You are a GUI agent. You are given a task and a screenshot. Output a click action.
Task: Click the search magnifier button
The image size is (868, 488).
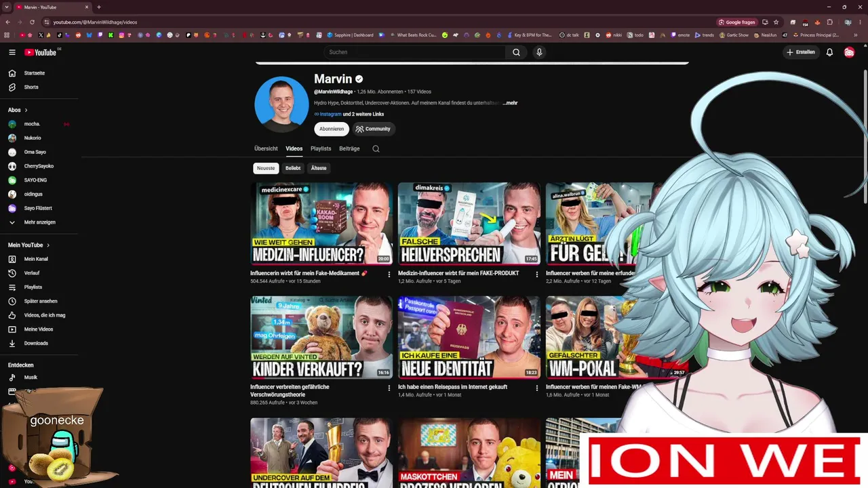pos(516,52)
